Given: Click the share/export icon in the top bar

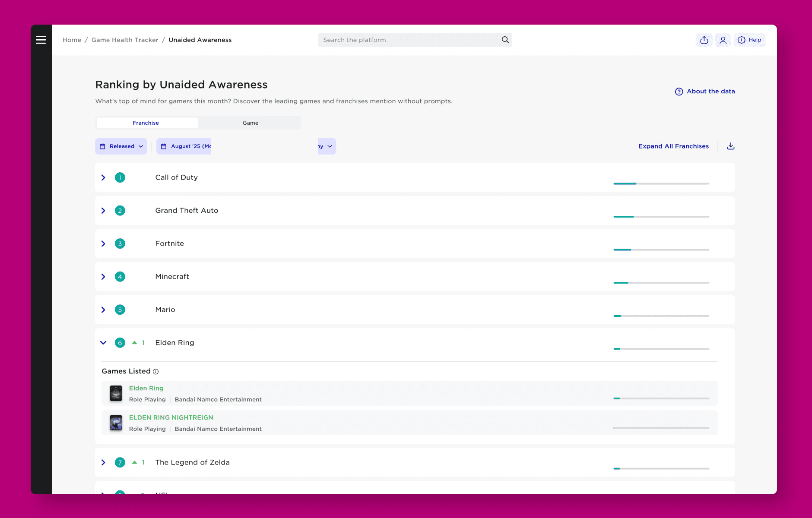Looking at the screenshot, I should (x=704, y=40).
